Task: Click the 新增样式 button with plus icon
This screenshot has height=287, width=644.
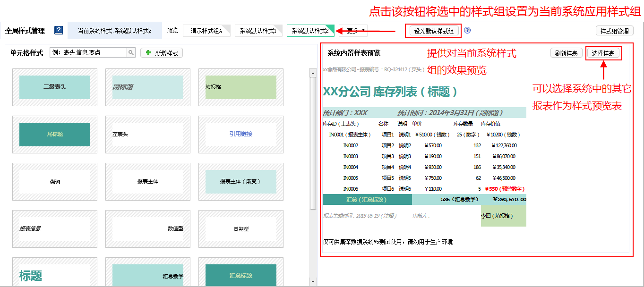Action: 162,53
